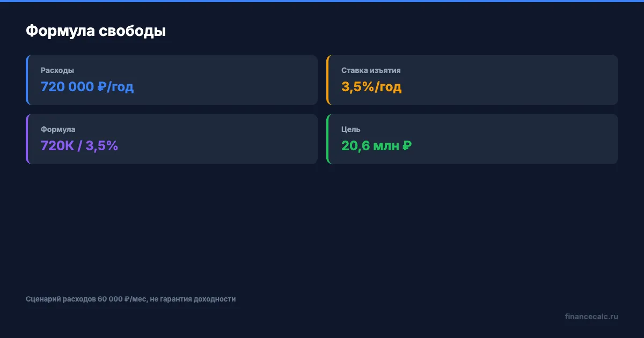The width and height of the screenshot is (644, 338).
Task: Click the purple accent stripe on Формула card
Action: point(27,139)
